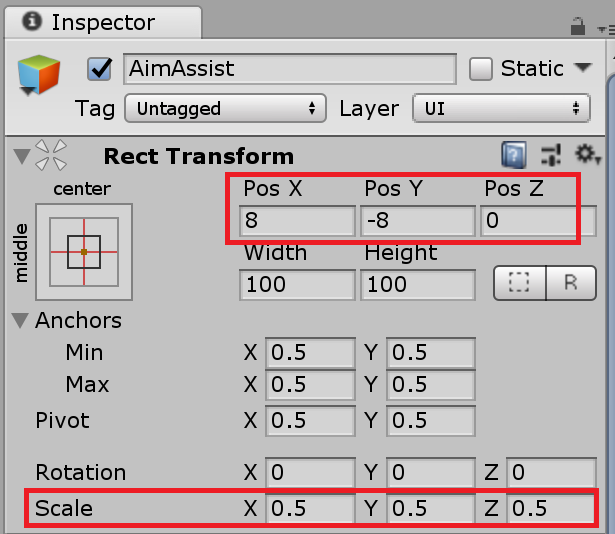Open the Static flags dropdown arrow
The width and height of the screenshot is (615, 534).
(x=584, y=69)
